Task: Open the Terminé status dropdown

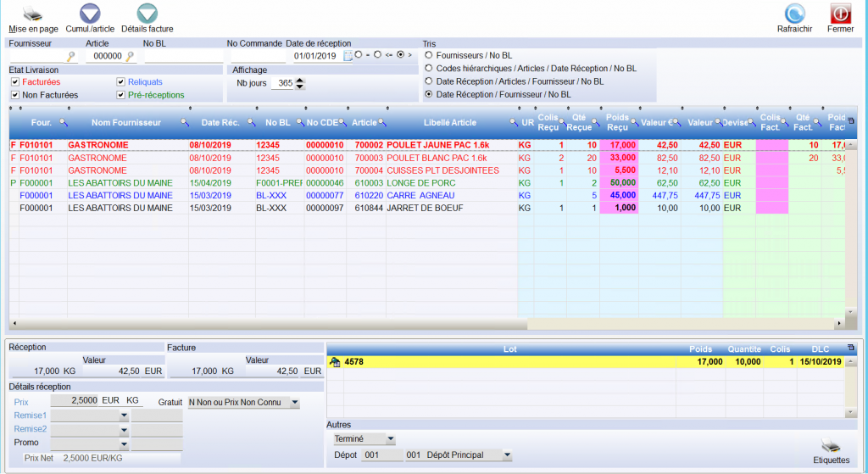Action: (x=390, y=439)
